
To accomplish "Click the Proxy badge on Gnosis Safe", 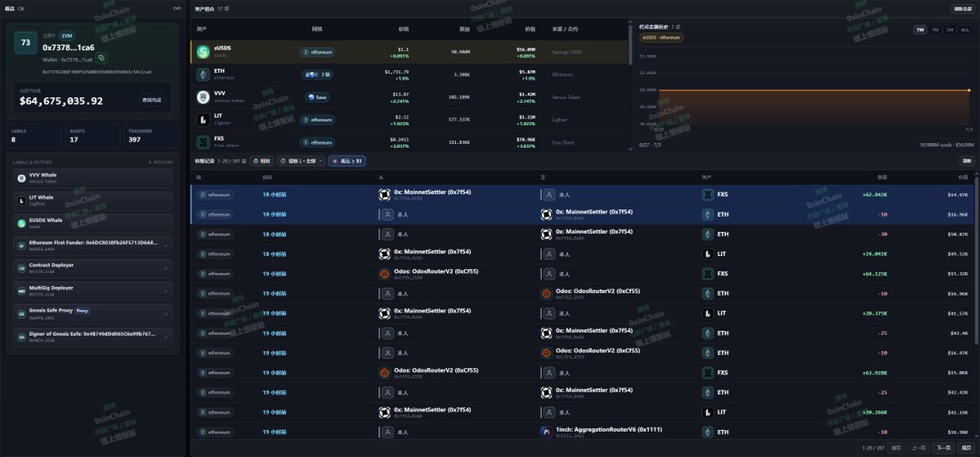I will click(x=83, y=310).
